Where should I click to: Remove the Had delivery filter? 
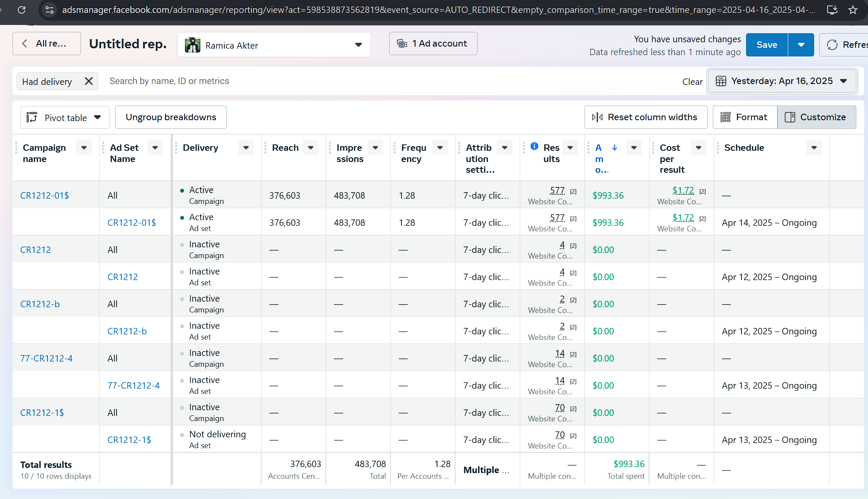89,81
